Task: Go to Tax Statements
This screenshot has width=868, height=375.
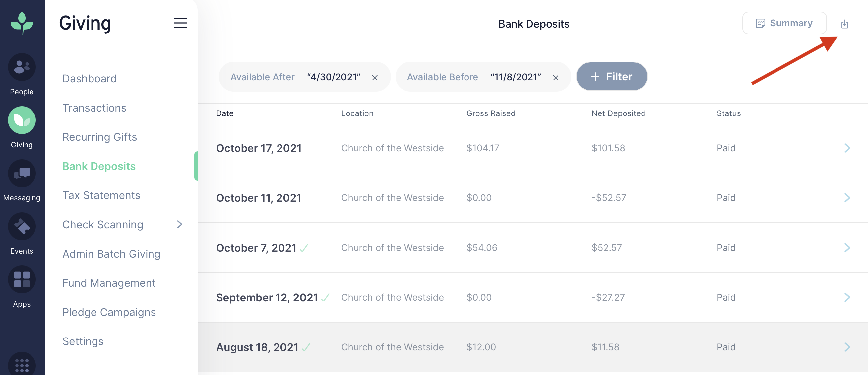Action: pos(101,195)
